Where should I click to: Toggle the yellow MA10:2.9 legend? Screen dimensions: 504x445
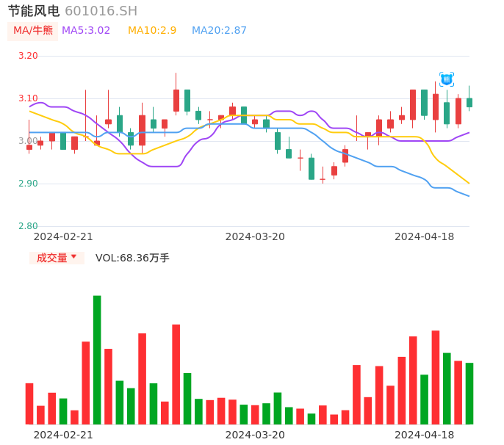coord(152,31)
